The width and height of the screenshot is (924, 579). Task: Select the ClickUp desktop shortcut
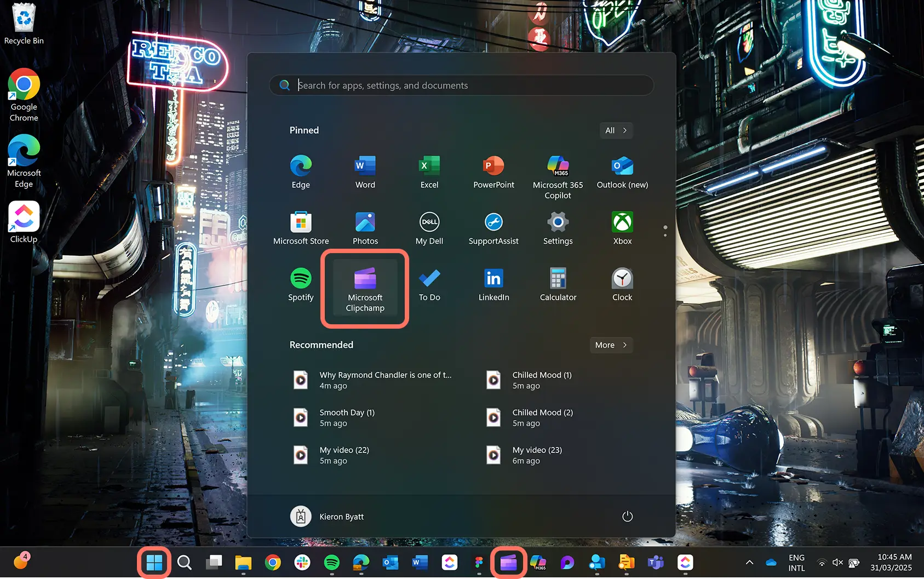click(x=24, y=222)
